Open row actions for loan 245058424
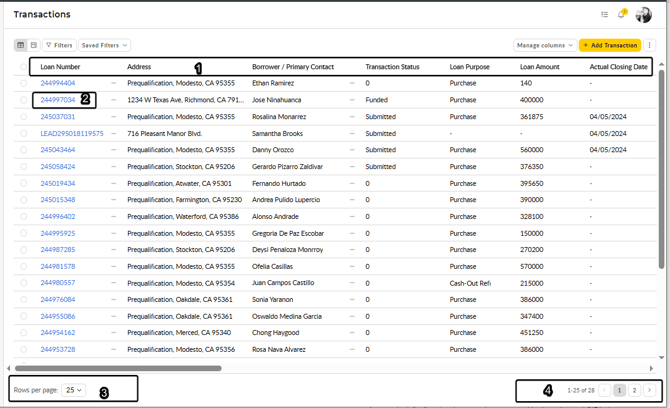The height and width of the screenshot is (408, 670). tap(113, 167)
